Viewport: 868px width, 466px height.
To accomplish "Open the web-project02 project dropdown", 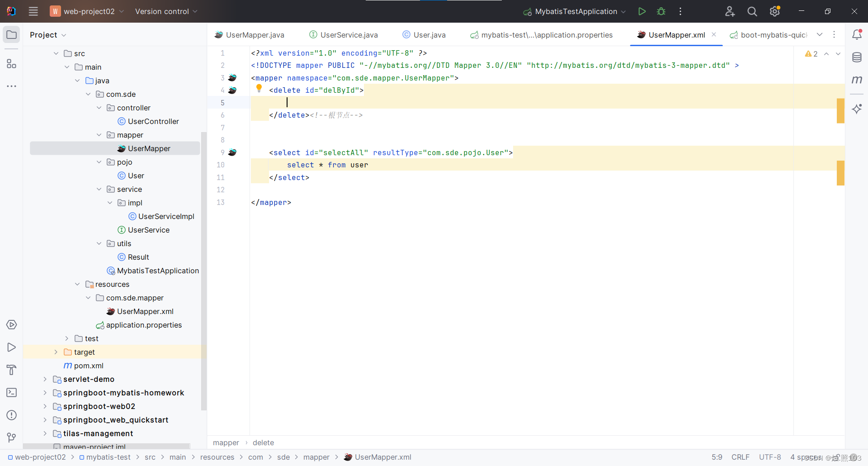I will click(87, 11).
